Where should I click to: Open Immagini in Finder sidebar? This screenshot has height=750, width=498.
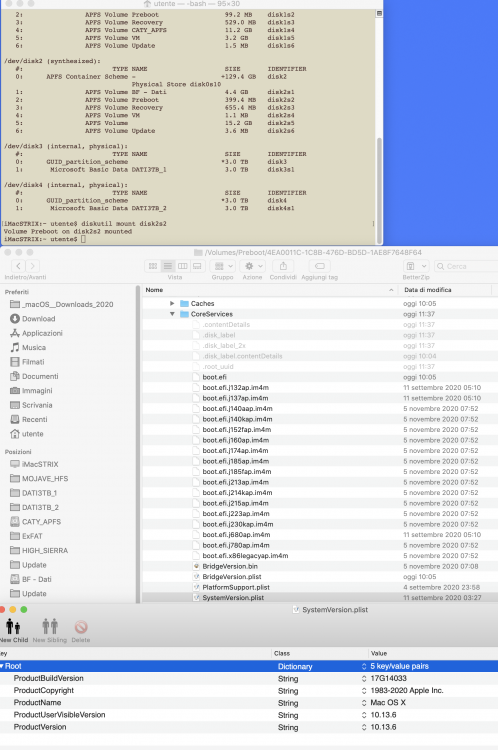pos(31,390)
